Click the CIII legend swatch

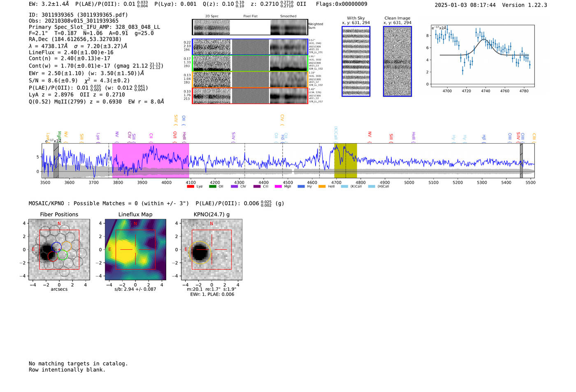[257, 186]
